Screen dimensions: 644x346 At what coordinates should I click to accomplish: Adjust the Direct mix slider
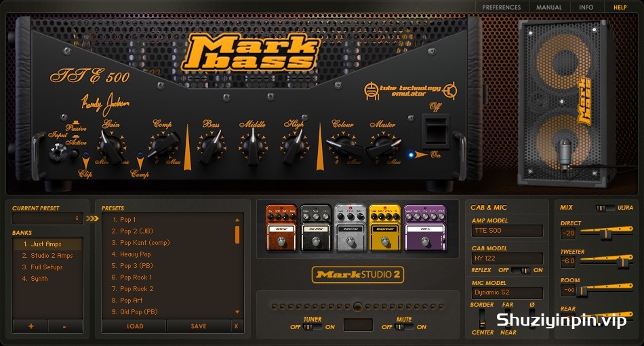tap(605, 234)
